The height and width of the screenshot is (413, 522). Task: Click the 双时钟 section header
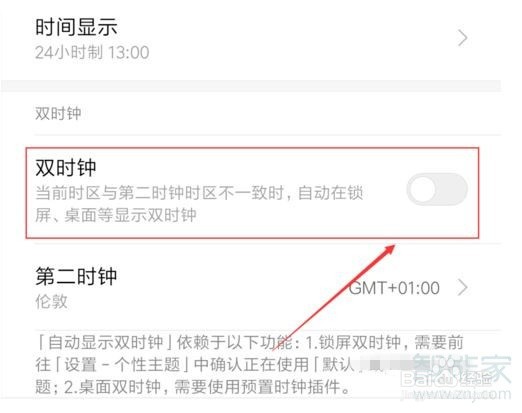58,113
